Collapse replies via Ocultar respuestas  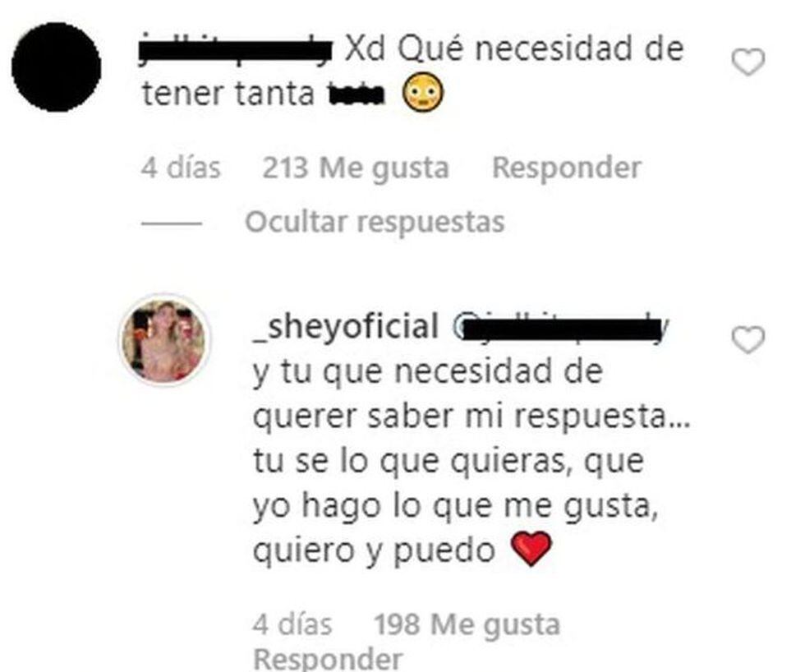click(375, 223)
